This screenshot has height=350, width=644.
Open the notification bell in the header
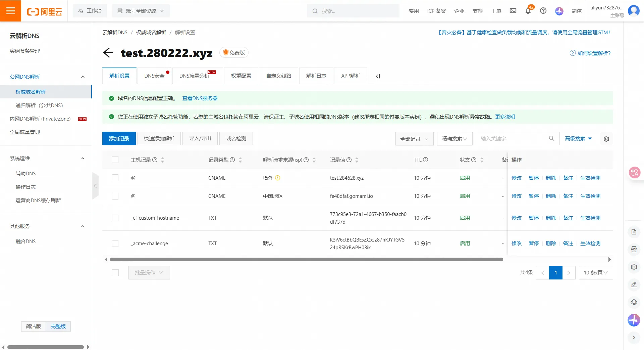coord(528,11)
